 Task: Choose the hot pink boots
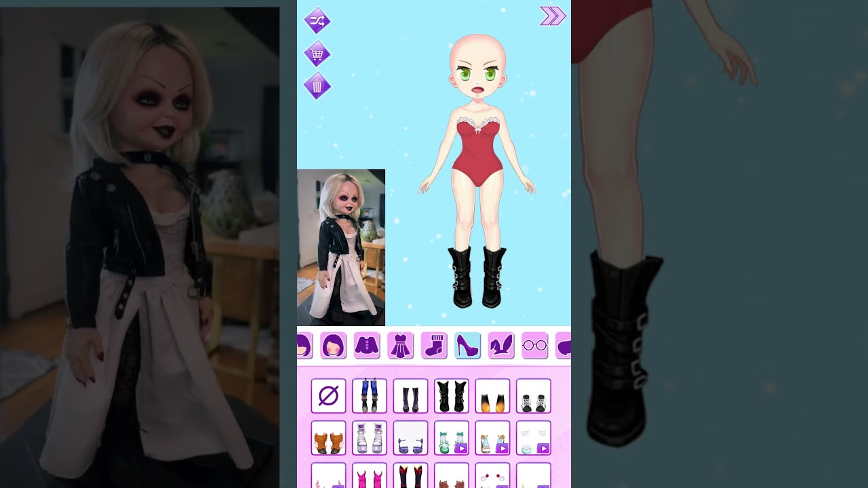pyautogui.click(x=370, y=475)
